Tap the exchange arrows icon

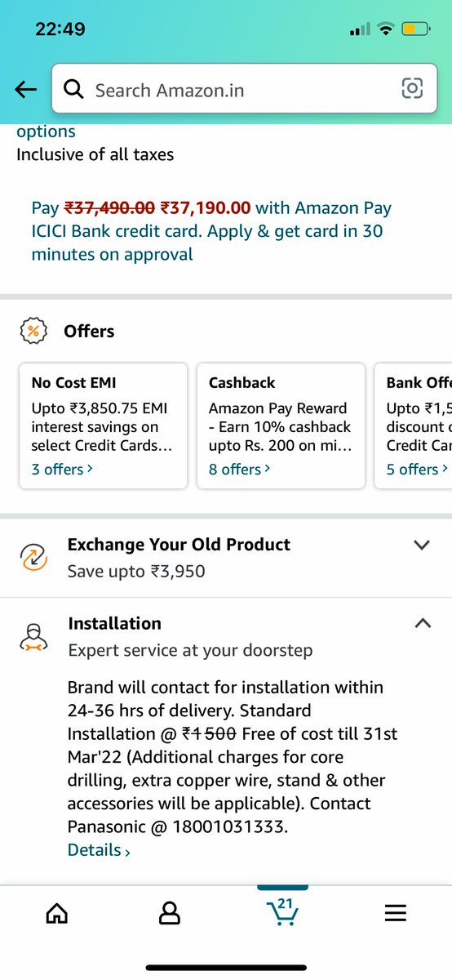(33, 557)
